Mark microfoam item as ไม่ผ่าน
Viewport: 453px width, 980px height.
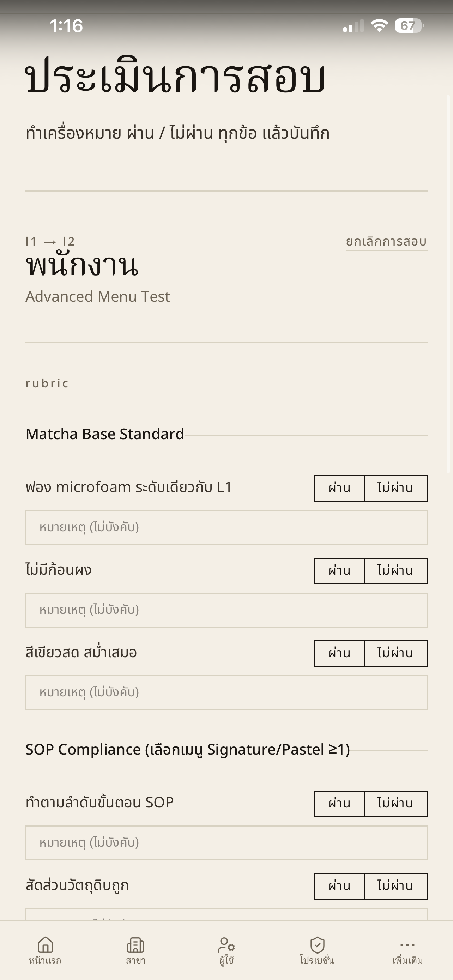tap(395, 488)
